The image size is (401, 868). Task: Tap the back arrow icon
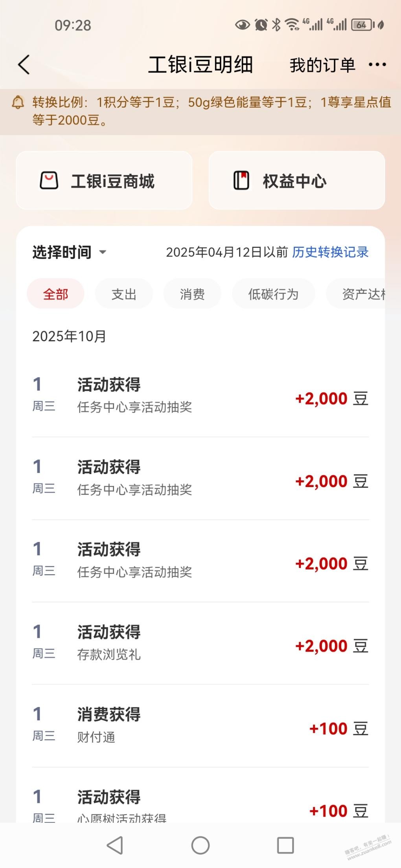[24, 65]
